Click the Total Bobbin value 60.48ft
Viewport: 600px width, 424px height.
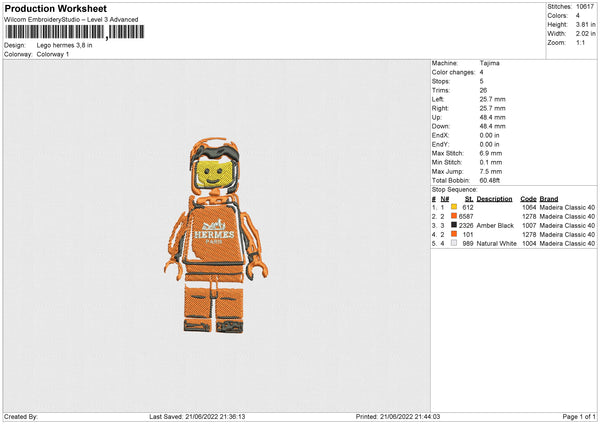coord(490,180)
